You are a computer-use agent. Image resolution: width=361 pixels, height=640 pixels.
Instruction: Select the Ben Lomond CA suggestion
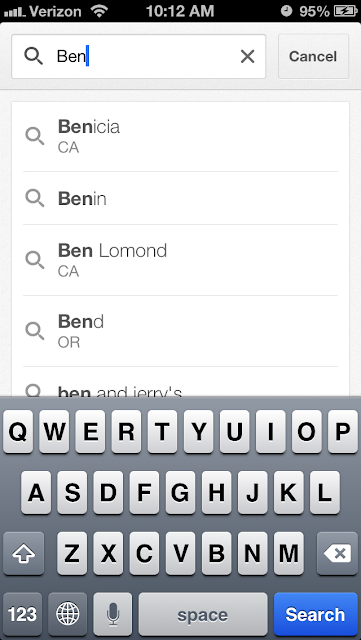point(180,260)
